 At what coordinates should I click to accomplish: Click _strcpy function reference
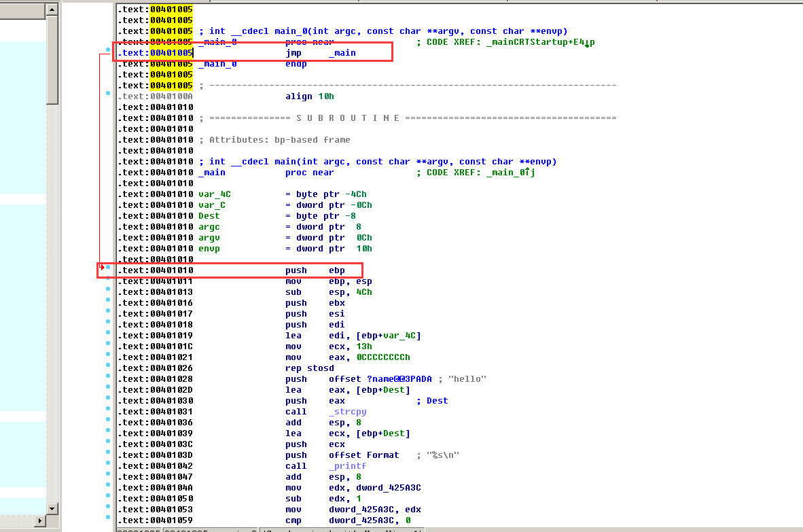pos(347,412)
